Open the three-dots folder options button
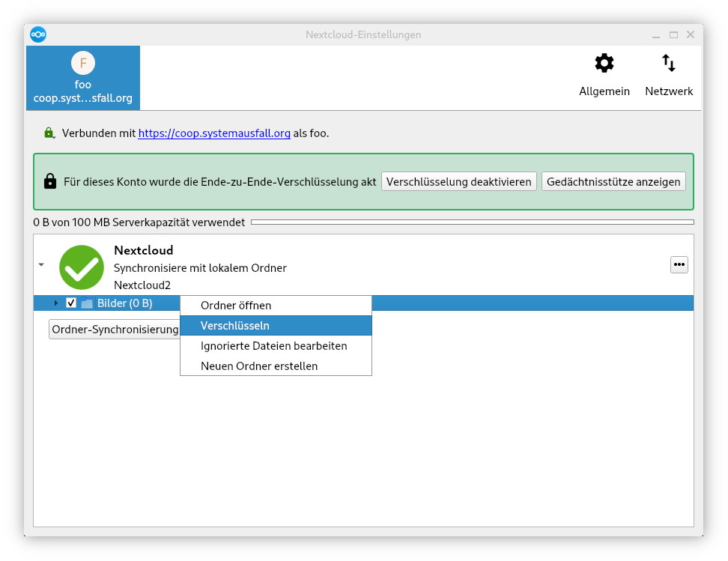This screenshot has width=728, height=561. (x=679, y=264)
